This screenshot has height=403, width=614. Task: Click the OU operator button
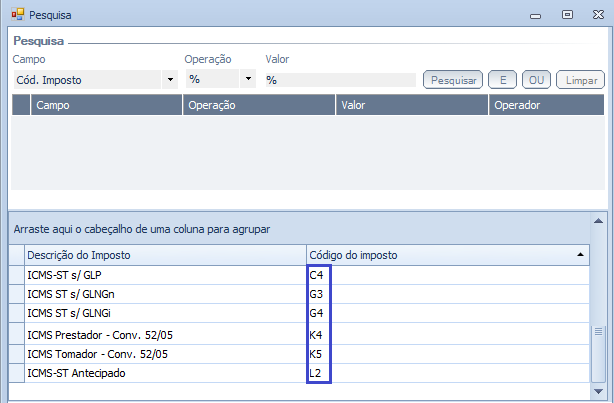coord(535,79)
